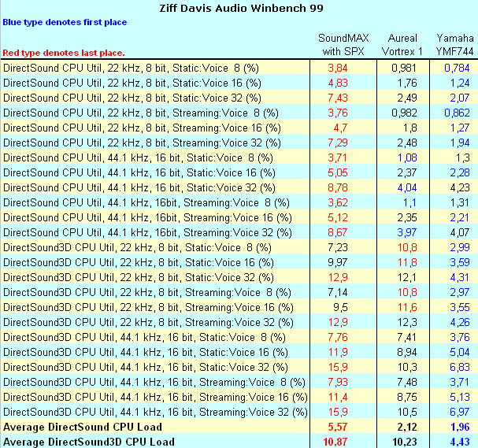Click the SoundMAX average value 5,57
Viewport: 478px width, 448px height.
pos(338,427)
